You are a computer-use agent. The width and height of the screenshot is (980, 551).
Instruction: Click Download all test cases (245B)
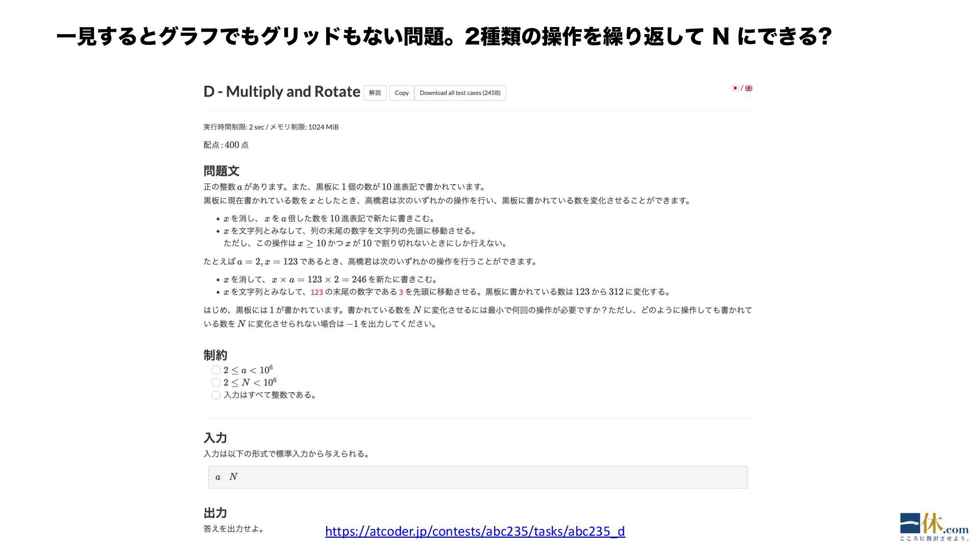coord(460,93)
